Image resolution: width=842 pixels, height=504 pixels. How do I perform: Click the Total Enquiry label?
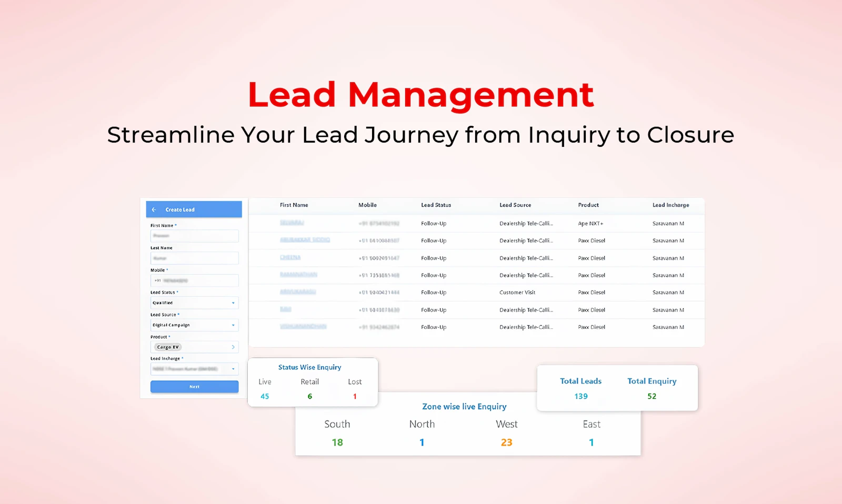[651, 381]
